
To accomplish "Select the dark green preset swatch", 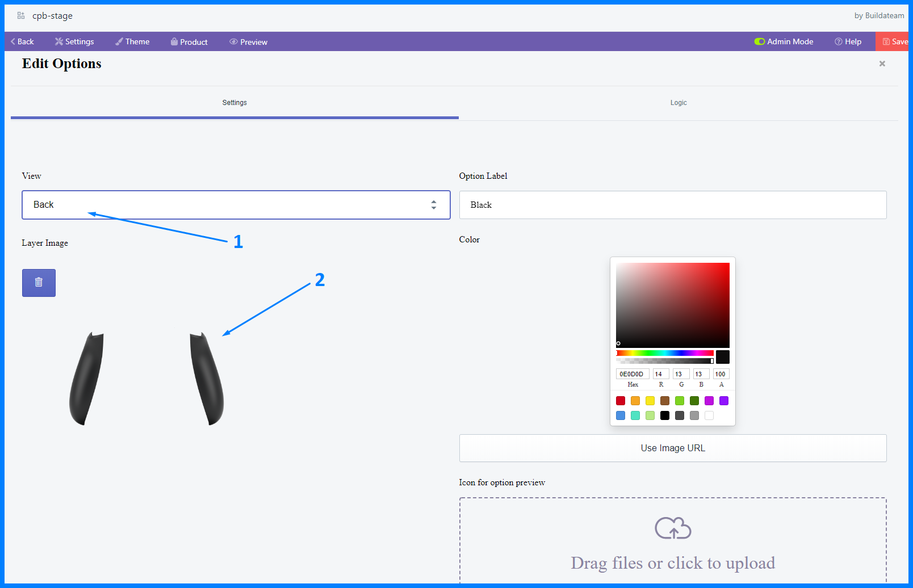I will 694,401.
